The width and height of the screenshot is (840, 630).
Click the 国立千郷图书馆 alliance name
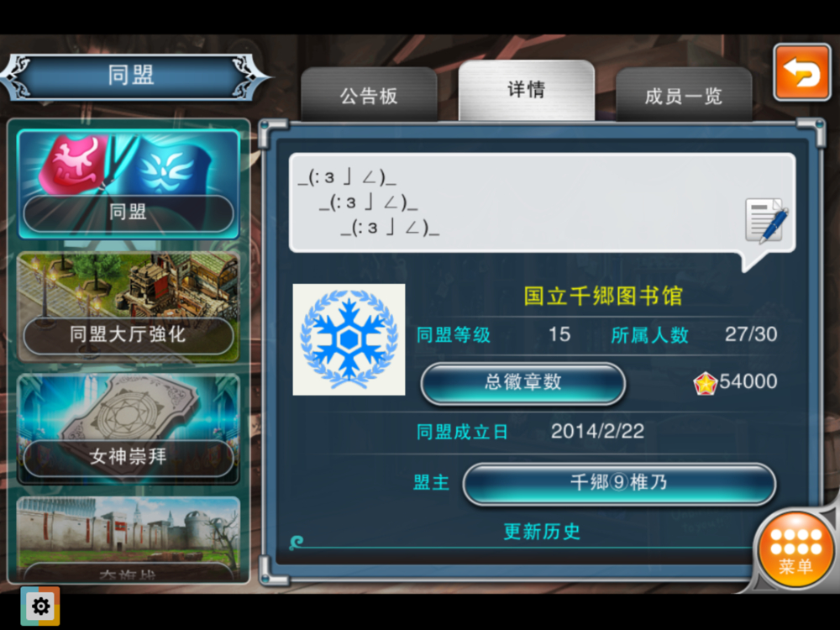coord(603,296)
